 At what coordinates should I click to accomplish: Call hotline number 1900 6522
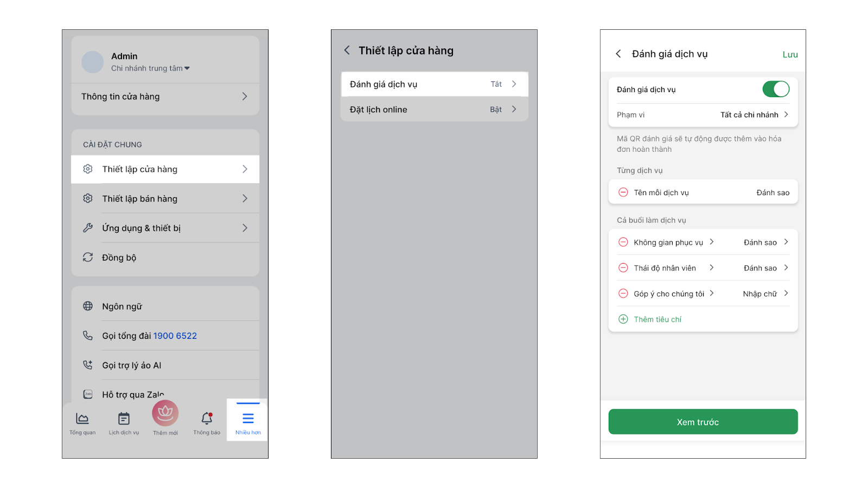click(x=175, y=336)
